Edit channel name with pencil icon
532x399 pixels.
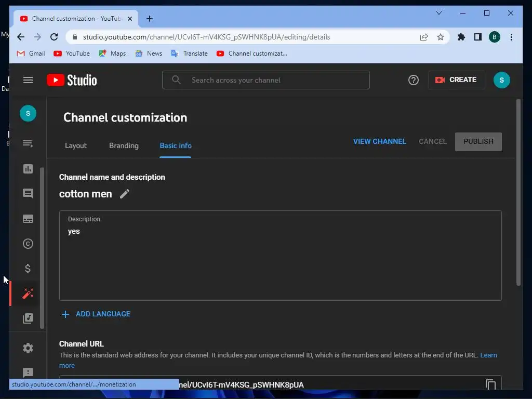125,194
